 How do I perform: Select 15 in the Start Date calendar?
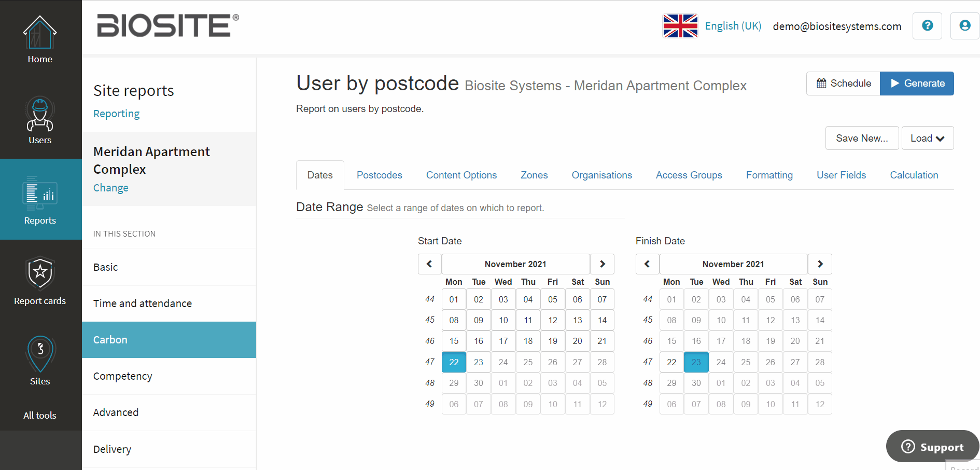[454, 341]
